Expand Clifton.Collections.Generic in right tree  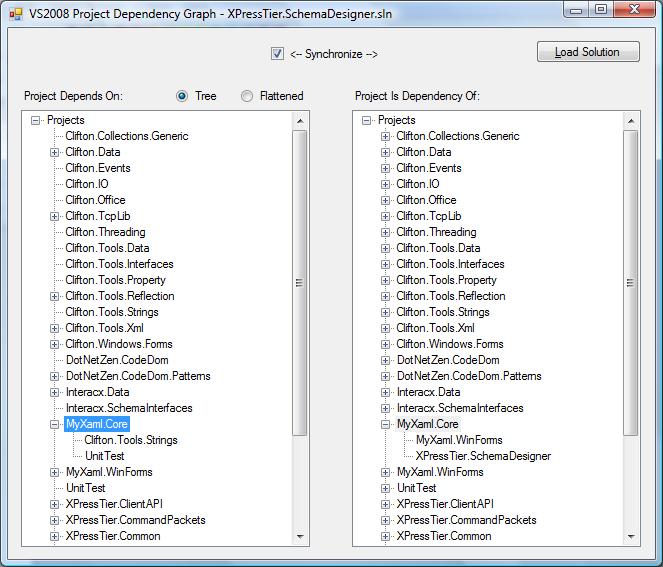tap(385, 136)
